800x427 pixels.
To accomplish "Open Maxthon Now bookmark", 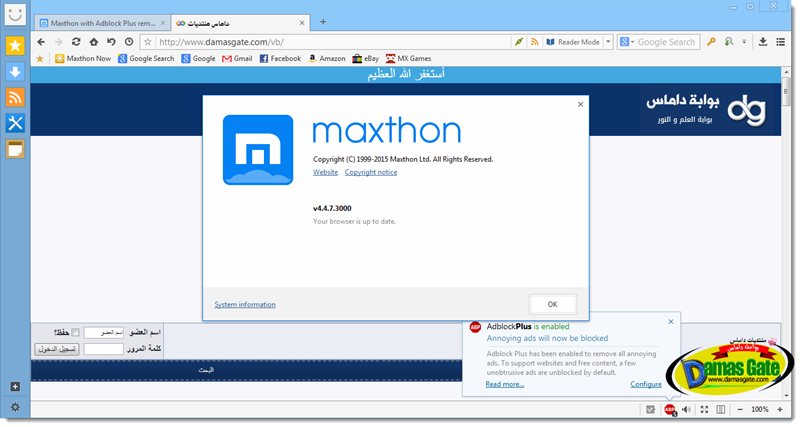I will (x=83, y=59).
